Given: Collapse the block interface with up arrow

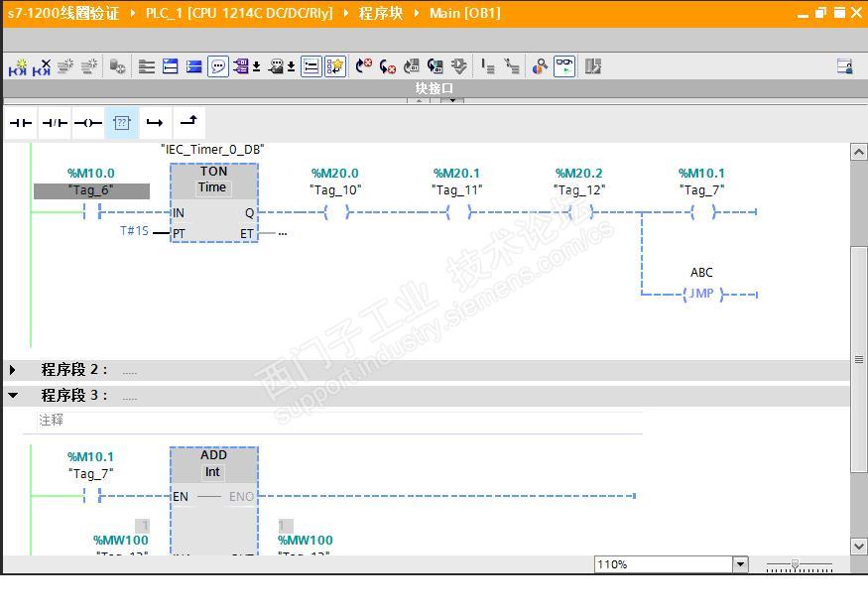Looking at the screenshot, I should (419, 101).
